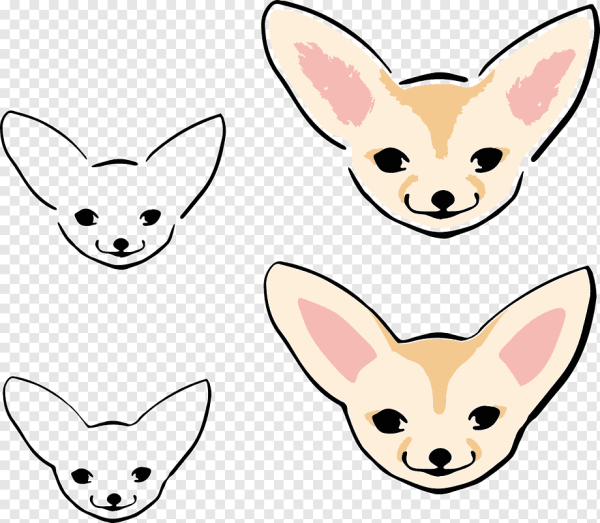Image resolution: width=600 pixels, height=523 pixels.
Task: Click the top-right colored fox's left eye
Action: [x=391, y=158]
